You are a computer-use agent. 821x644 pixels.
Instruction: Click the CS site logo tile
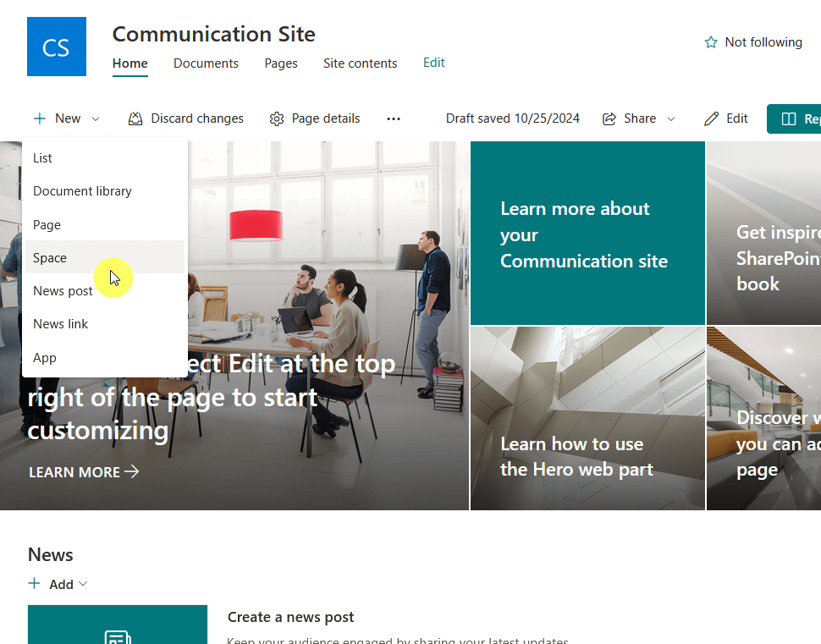[x=57, y=47]
